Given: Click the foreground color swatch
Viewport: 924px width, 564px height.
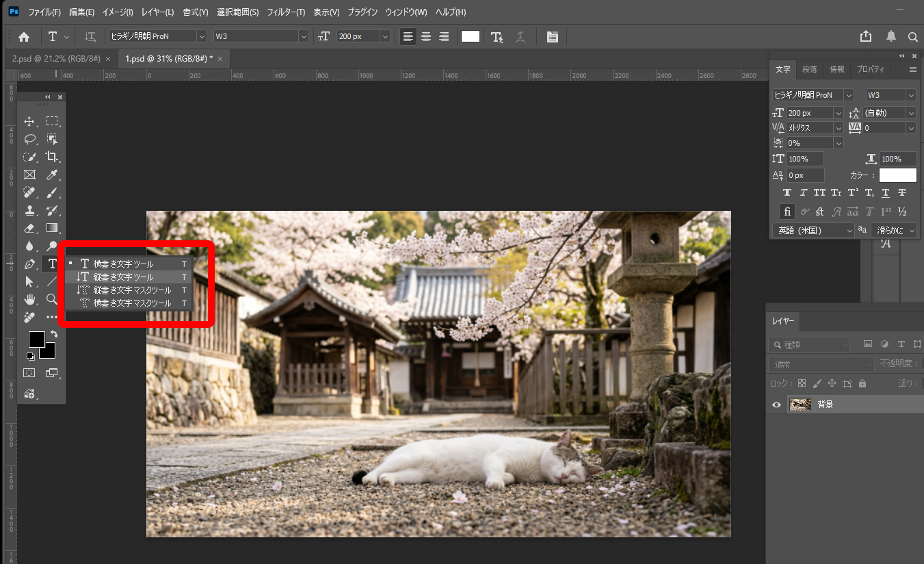Looking at the screenshot, I should [x=37, y=338].
